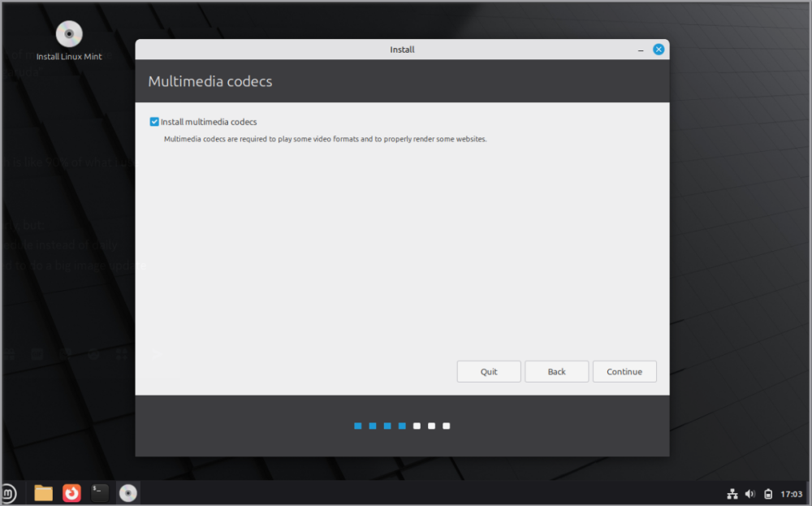The width and height of the screenshot is (812, 506).
Task: Open network connections tray icon
Action: pos(732,494)
